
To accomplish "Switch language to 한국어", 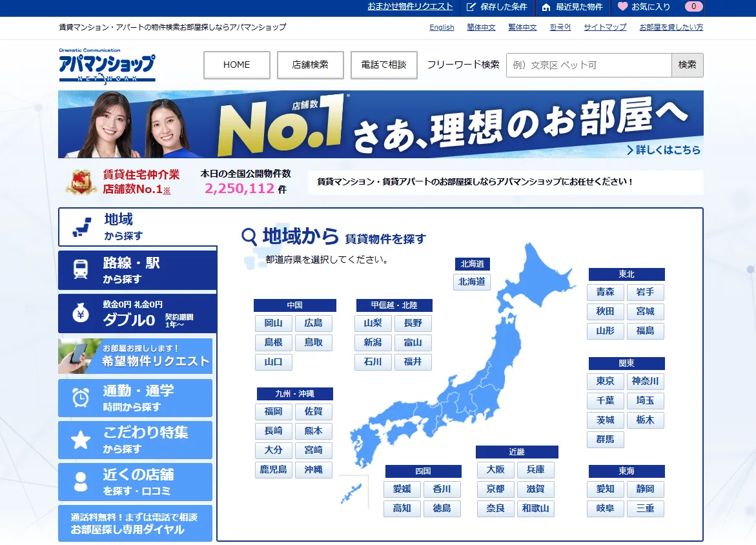I will 560,28.
